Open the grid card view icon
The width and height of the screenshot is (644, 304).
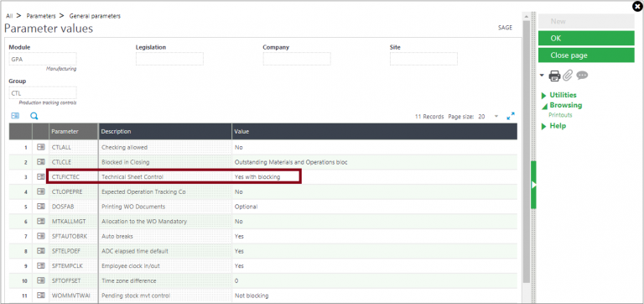tap(15, 116)
